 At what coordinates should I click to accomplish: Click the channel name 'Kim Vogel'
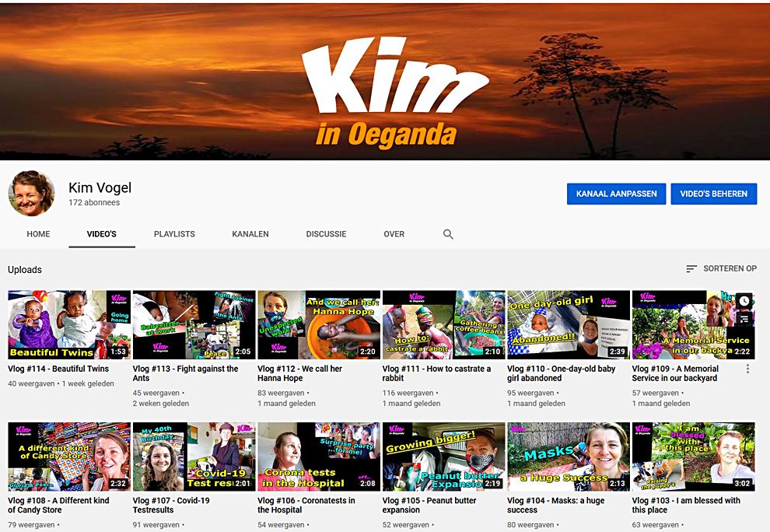tap(100, 187)
